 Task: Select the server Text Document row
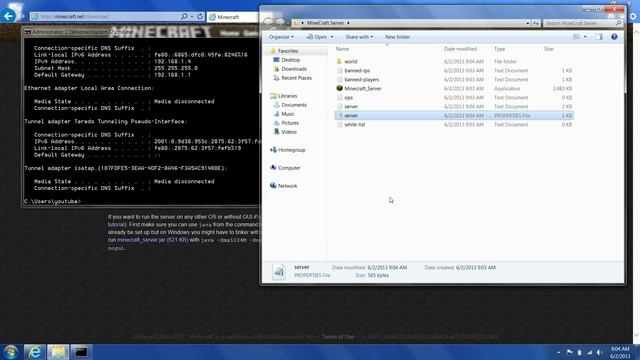point(453,107)
